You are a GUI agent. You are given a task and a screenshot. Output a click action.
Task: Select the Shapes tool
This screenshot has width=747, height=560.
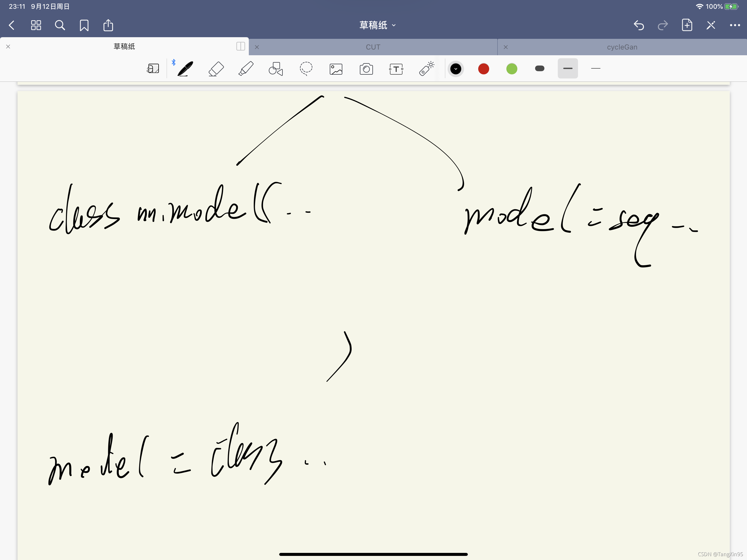(276, 69)
